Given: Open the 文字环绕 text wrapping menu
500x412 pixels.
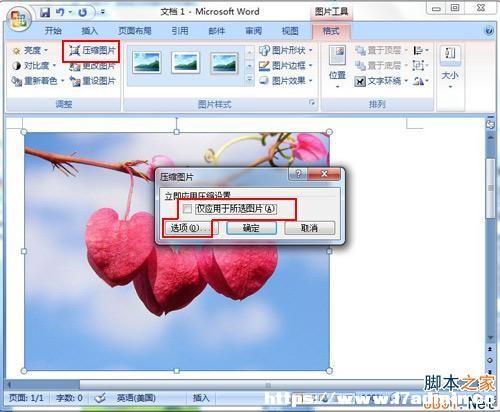Looking at the screenshot, I should [381, 81].
